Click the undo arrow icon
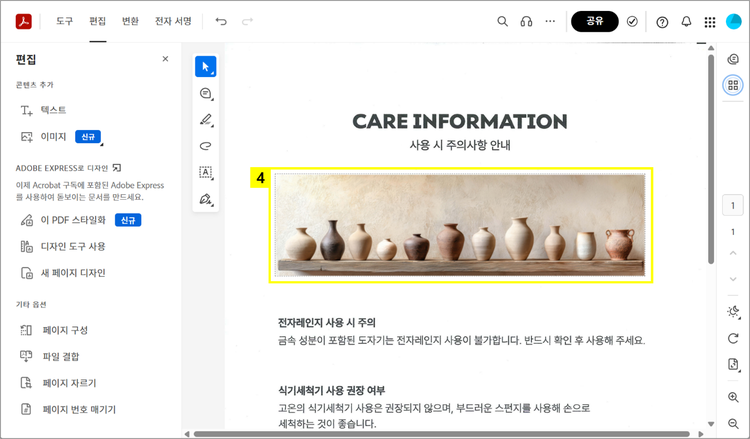The image size is (750, 439). [x=221, y=22]
